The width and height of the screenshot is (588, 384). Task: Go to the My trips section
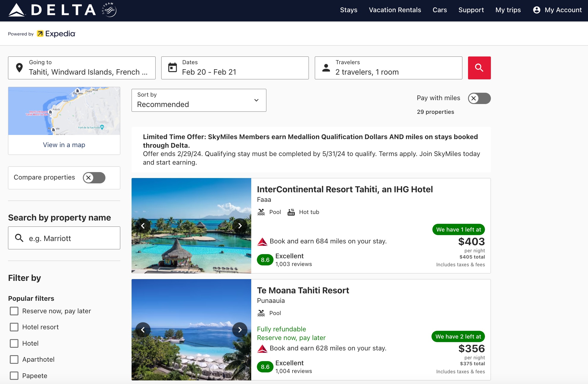508,10
